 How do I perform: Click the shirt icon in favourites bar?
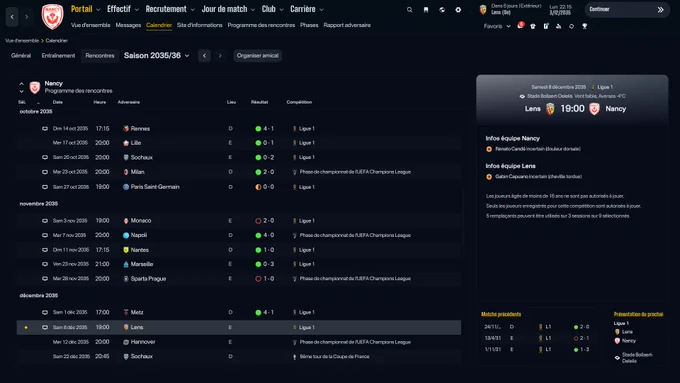(533, 26)
